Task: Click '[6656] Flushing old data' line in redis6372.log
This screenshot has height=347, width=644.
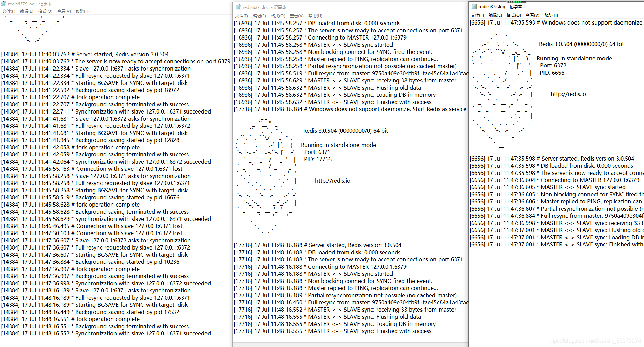Action: tap(557, 230)
